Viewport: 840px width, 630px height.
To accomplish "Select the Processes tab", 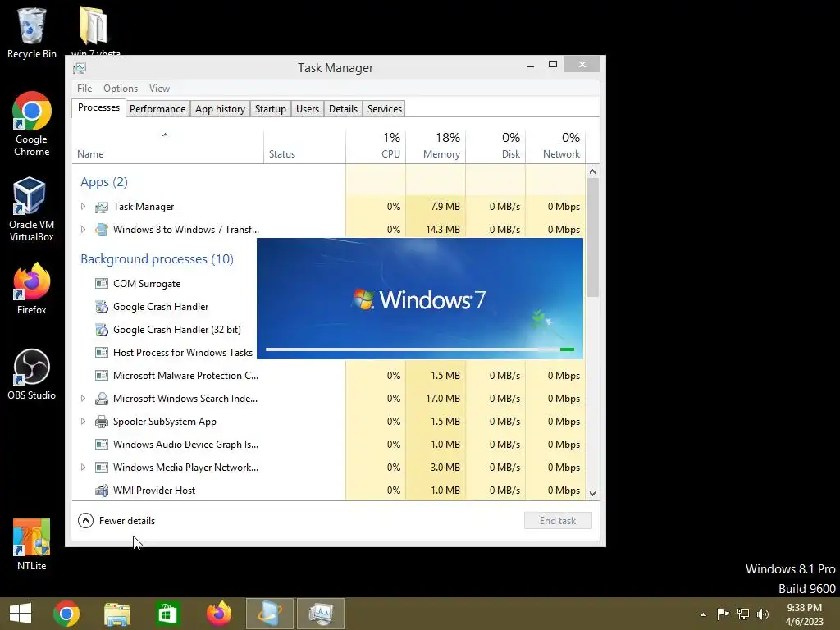I will (98, 107).
